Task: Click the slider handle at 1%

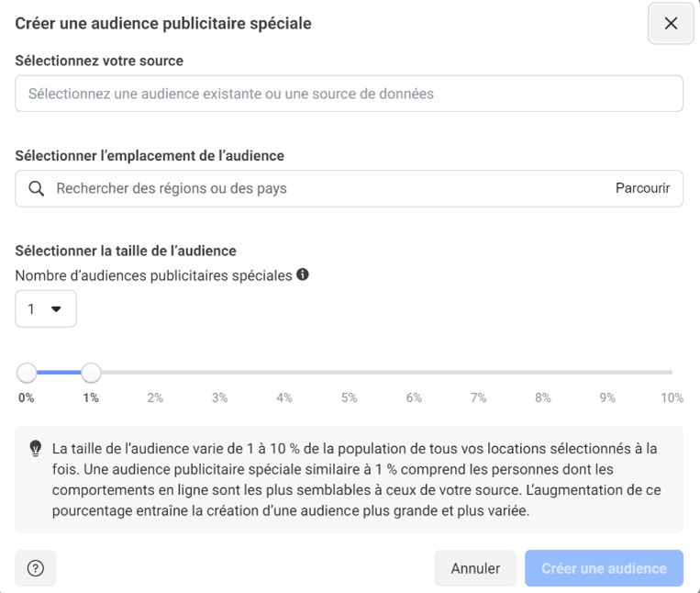Action: point(91,373)
